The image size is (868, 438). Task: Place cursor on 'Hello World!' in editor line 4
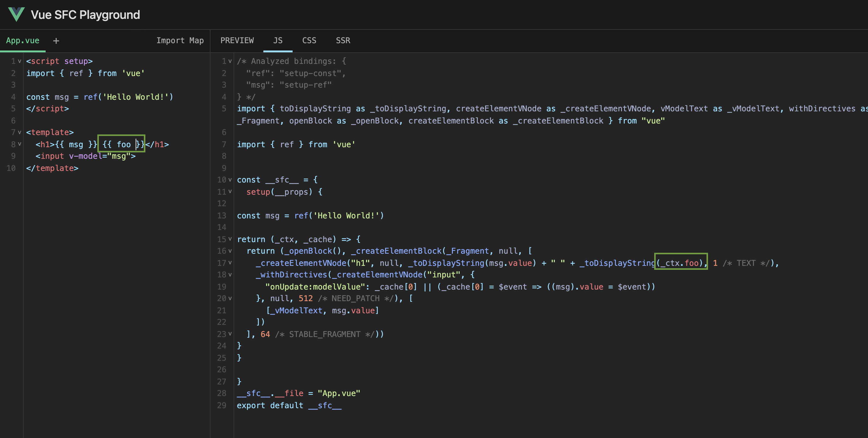click(x=135, y=97)
